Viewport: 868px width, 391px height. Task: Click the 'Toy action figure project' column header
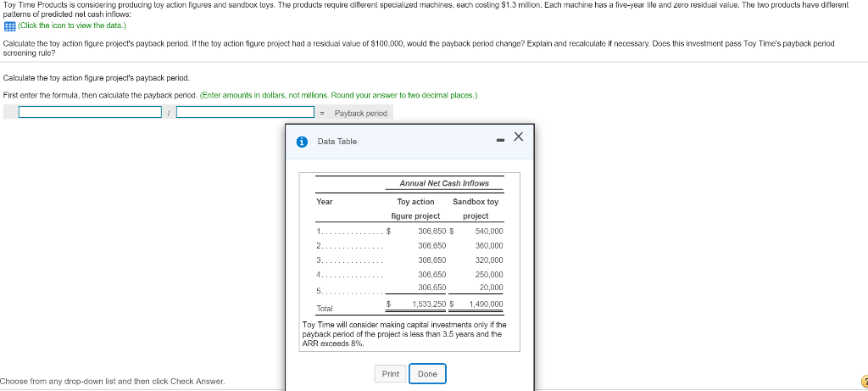415,209
